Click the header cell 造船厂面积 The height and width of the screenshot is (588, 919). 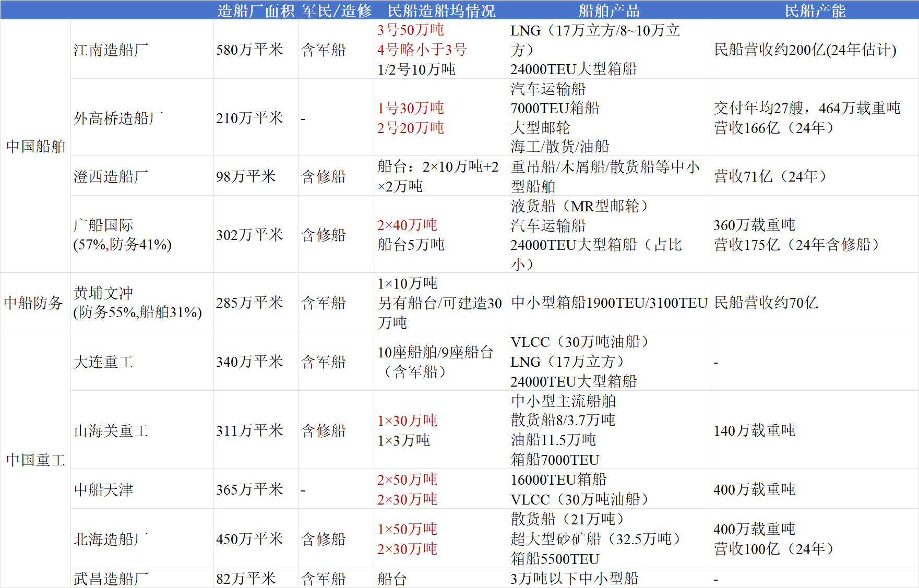click(x=256, y=10)
